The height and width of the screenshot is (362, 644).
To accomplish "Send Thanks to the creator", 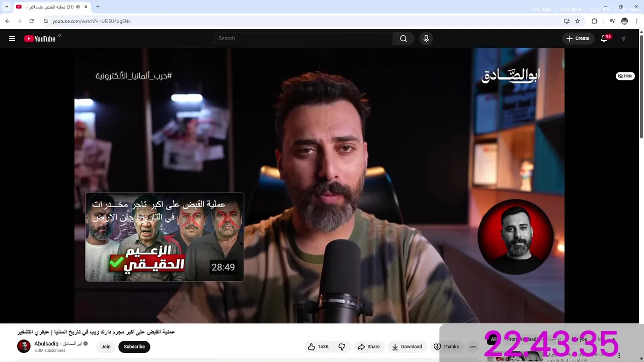I will (446, 347).
